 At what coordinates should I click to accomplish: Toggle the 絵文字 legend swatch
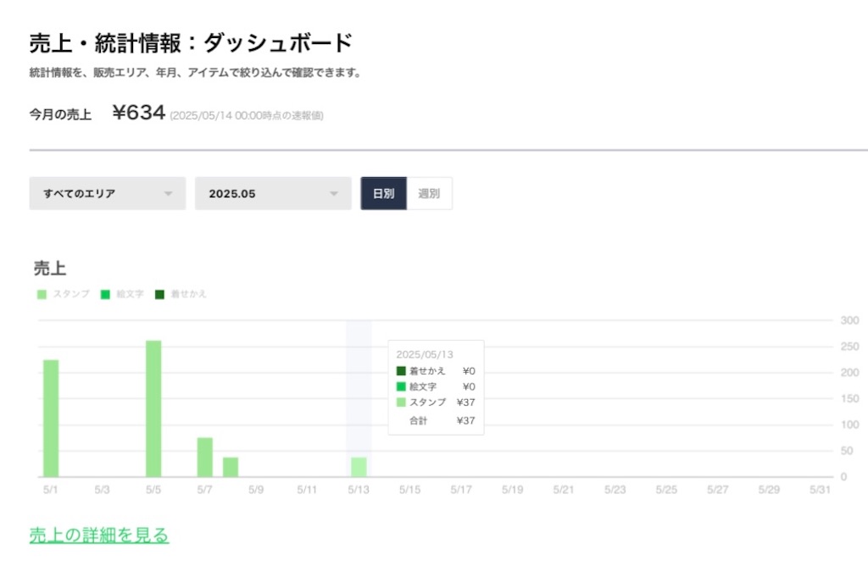pos(105,294)
